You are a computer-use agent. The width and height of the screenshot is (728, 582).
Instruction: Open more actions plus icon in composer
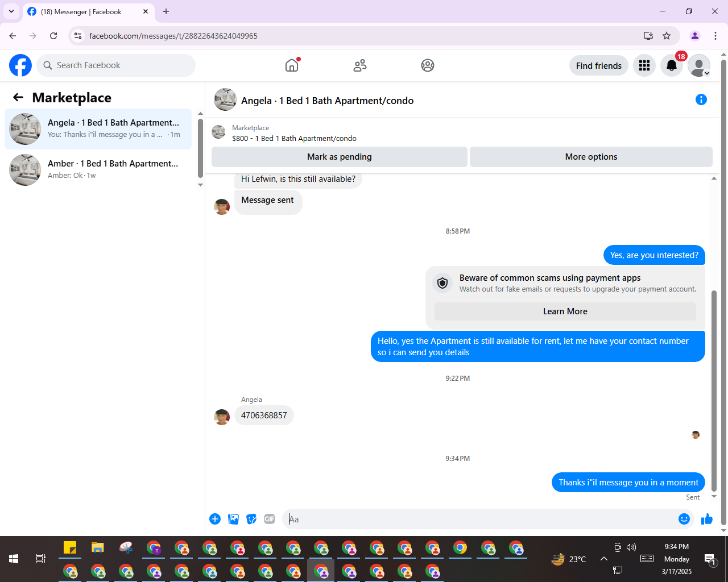(x=215, y=519)
